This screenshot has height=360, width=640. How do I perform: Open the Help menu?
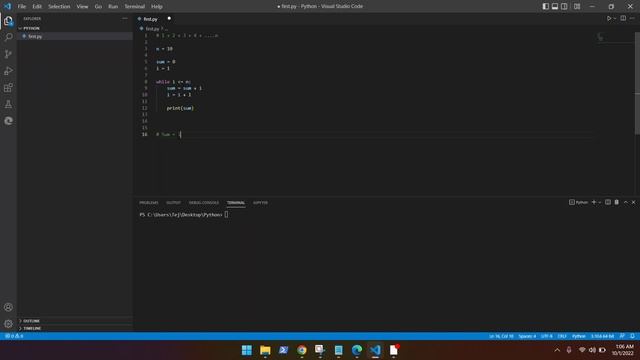[157, 7]
